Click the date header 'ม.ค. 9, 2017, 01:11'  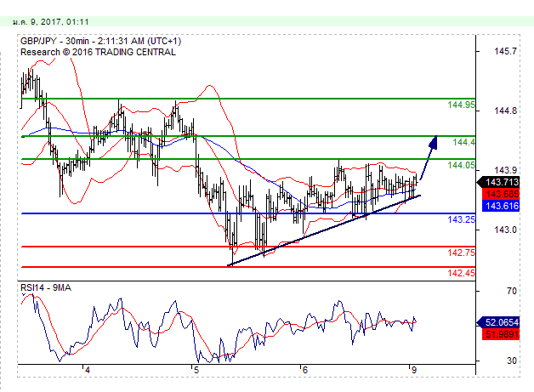50,22
